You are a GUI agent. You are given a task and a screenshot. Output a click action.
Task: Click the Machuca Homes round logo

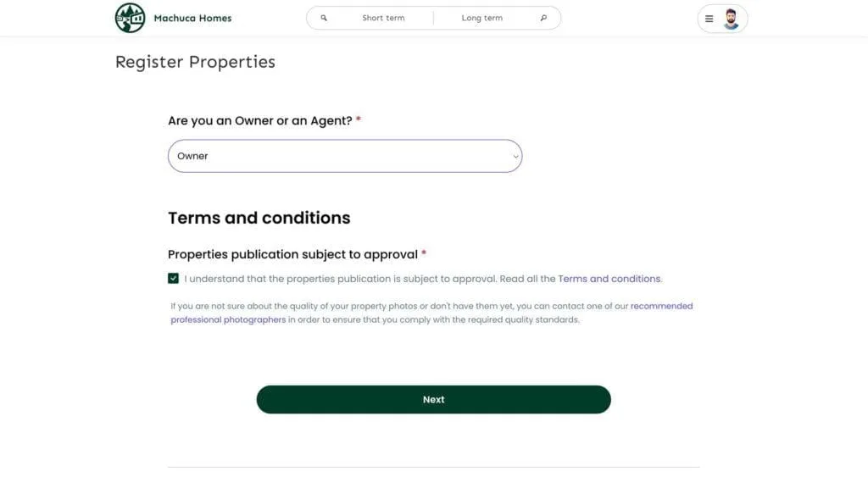point(130,18)
